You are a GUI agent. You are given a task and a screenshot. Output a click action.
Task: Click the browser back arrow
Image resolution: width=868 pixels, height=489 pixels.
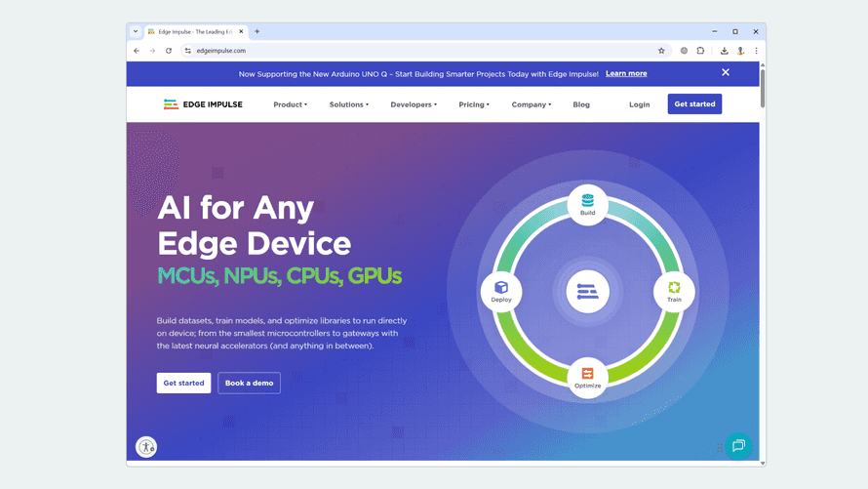(137, 51)
